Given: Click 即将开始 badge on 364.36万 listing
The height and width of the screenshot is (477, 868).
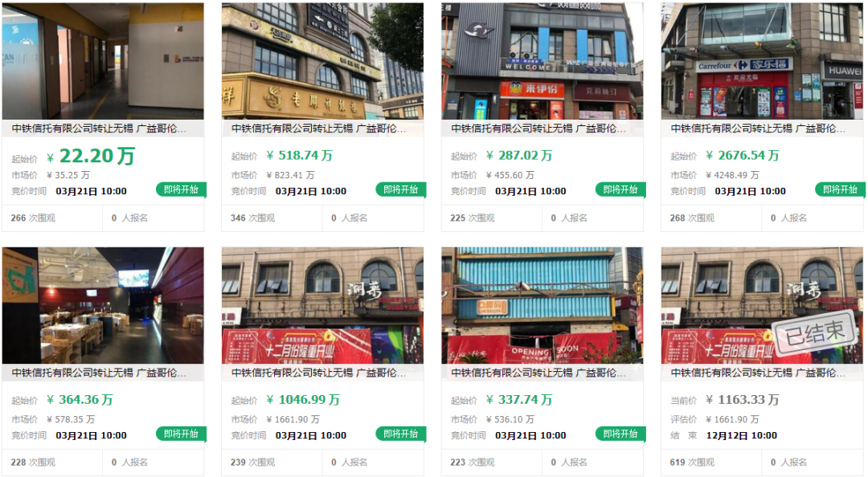Looking at the screenshot, I should [x=181, y=434].
